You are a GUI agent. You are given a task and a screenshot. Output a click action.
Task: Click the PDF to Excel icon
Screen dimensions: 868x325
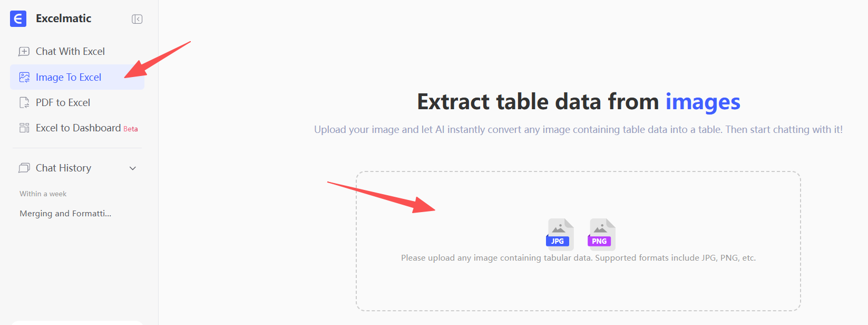point(24,103)
